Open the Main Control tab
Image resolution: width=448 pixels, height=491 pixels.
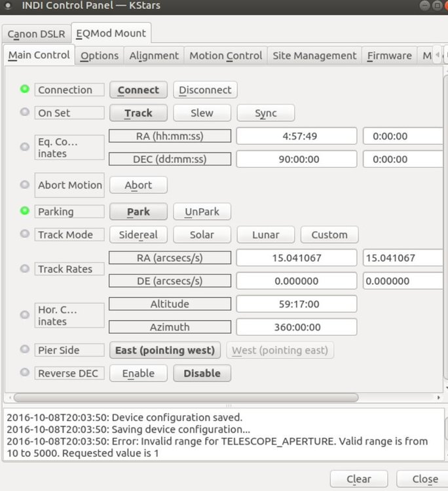tap(39, 55)
